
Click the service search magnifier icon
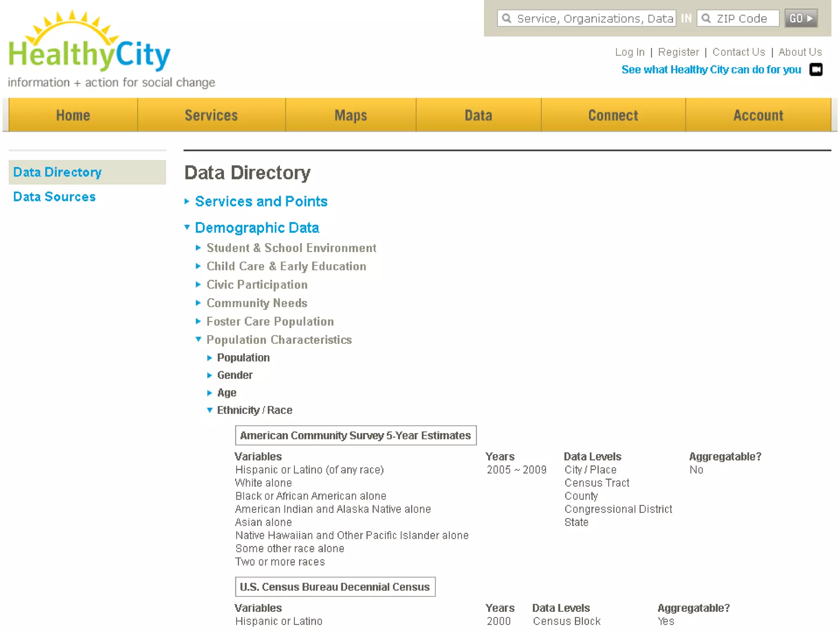click(507, 18)
